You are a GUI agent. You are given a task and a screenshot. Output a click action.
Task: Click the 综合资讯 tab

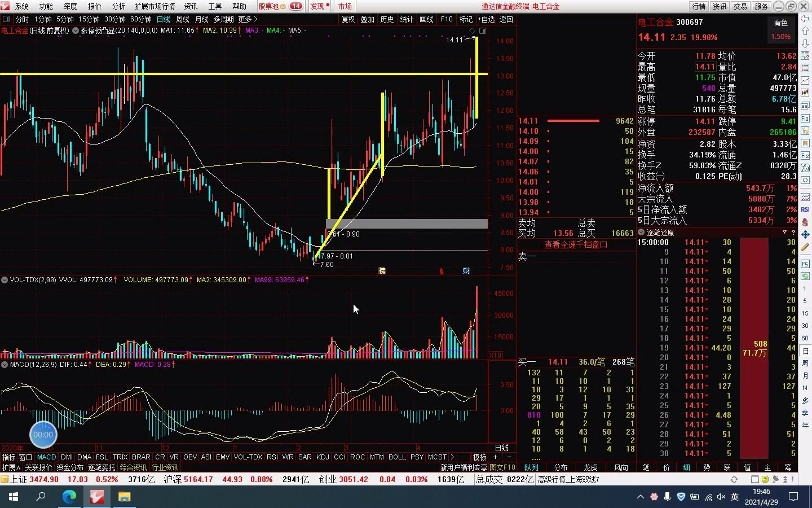click(x=133, y=467)
